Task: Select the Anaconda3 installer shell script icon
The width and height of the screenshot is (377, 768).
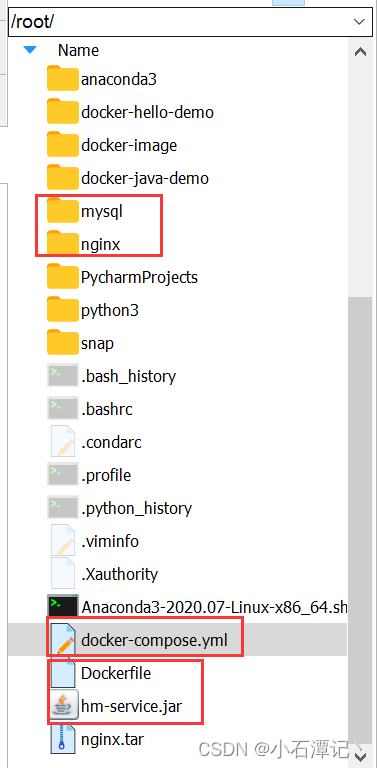Action: coord(63,607)
